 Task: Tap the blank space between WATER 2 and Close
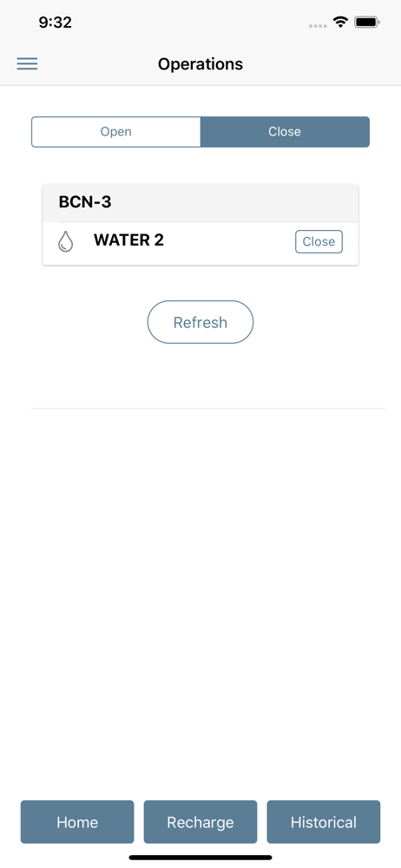click(x=229, y=242)
